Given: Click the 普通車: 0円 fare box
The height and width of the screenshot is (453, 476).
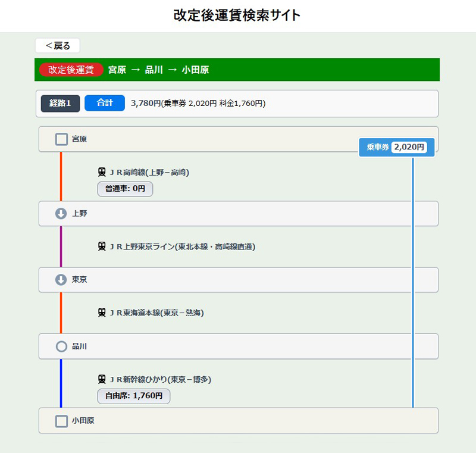Looking at the screenshot, I should tap(125, 189).
